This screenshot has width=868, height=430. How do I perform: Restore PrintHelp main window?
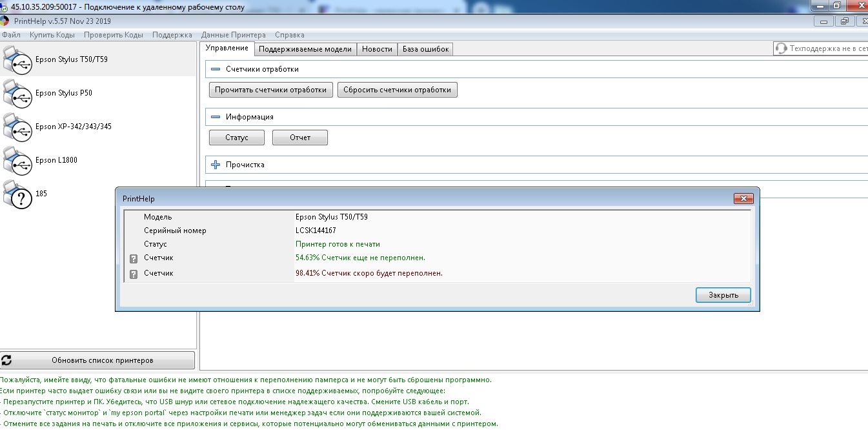844,21
